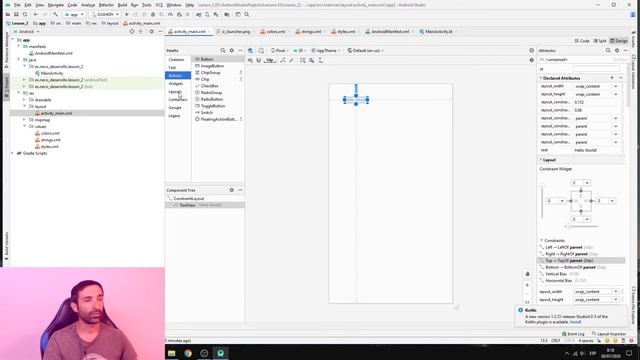Open the app run configuration dropdown
Viewport: 640px width, 360px height.
(74, 14)
